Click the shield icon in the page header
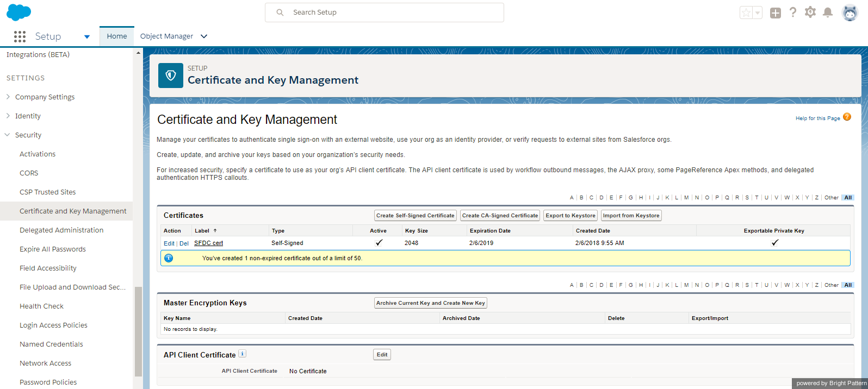This screenshot has width=868, height=389. coord(171,76)
